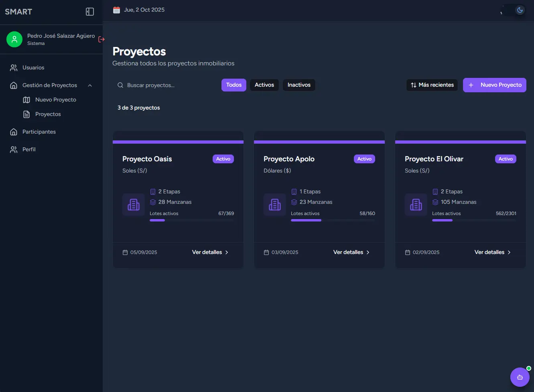Image resolution: width=534 pixels, height=392 pixels.
Task: Collapse the sidebar panel icon
Action: tap(90, 12)
